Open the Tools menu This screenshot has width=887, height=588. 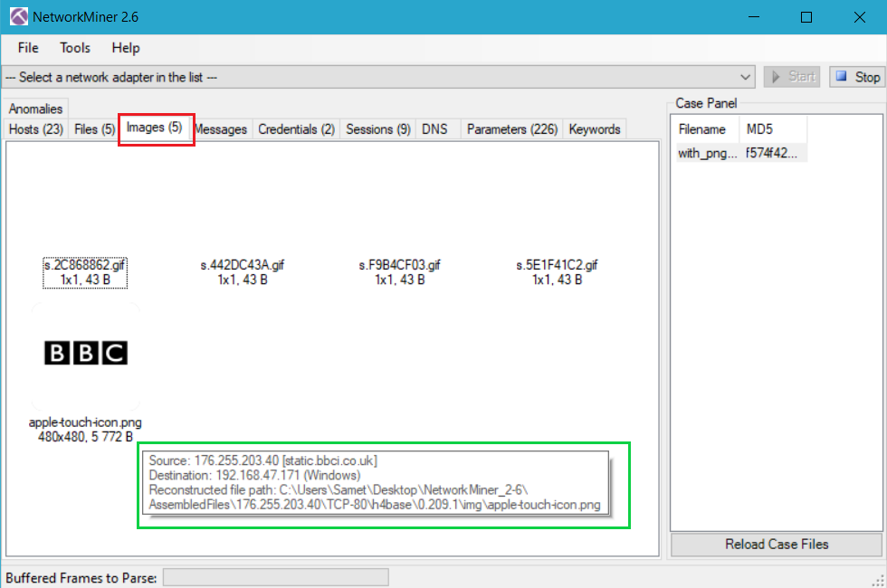75,48
